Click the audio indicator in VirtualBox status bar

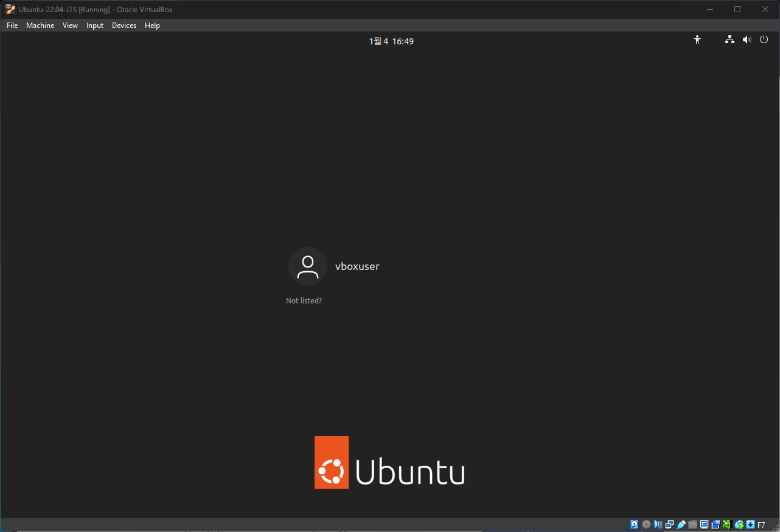click(658, 525)
